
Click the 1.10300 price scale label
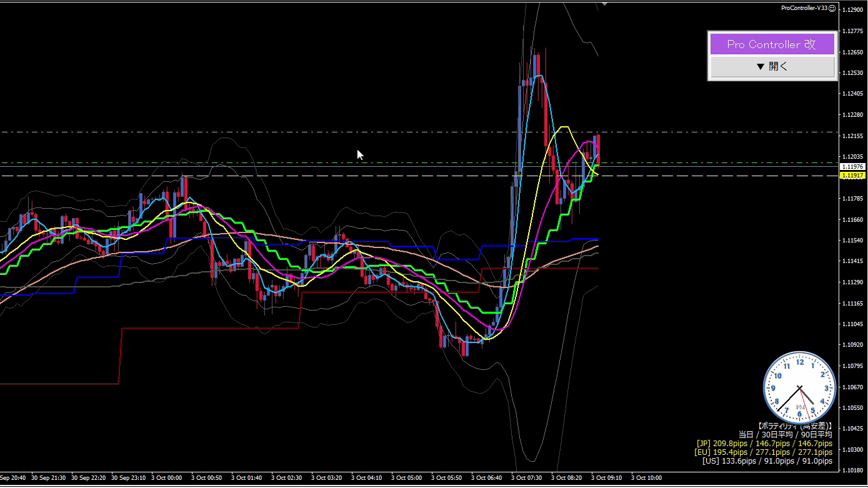click(854, 450)
